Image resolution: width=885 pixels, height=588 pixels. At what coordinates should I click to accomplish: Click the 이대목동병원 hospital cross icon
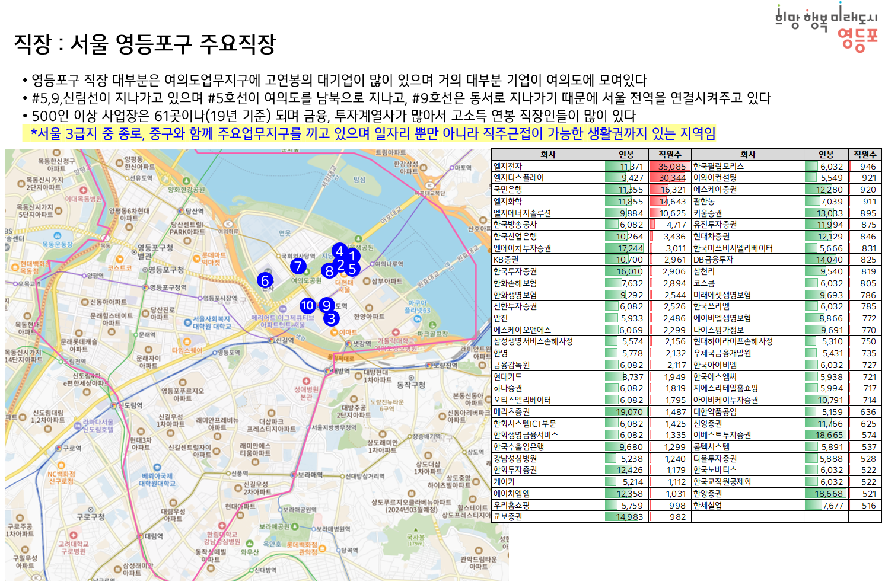(83, 190)
